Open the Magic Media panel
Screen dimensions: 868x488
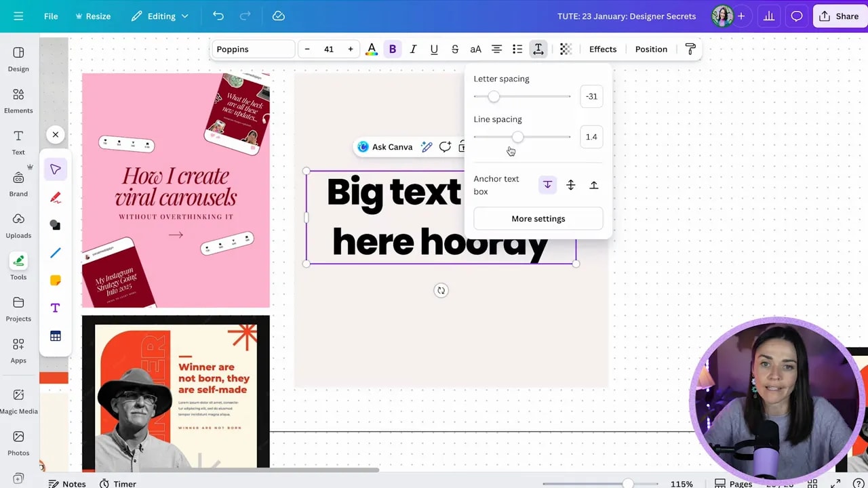point(18,400)
